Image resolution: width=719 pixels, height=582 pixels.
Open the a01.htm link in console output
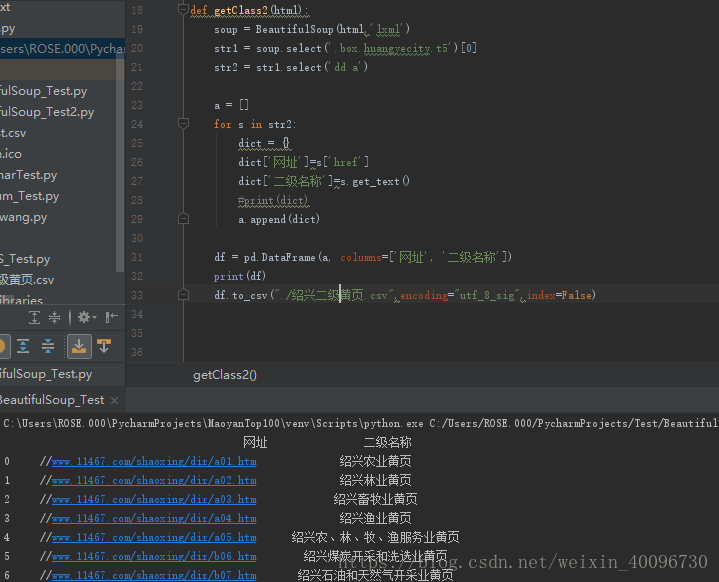click(x=154, y=461)
